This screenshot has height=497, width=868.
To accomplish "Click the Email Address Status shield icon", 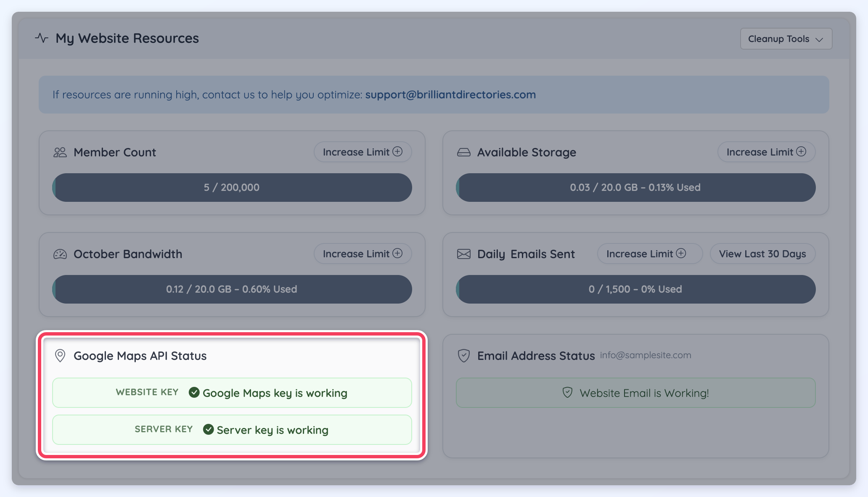I will [x=464, y=356].
